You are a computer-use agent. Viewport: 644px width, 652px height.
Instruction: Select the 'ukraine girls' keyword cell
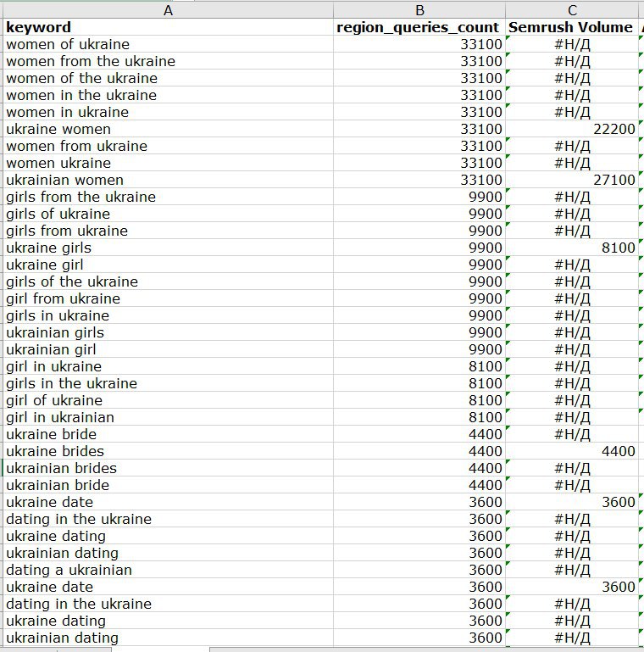click(x=168, y=248)
